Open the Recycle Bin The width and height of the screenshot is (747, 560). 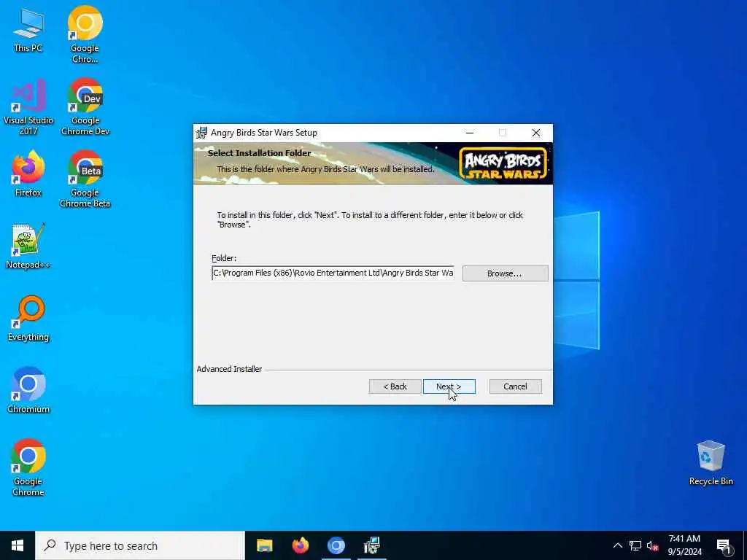[x=711, y=463]
